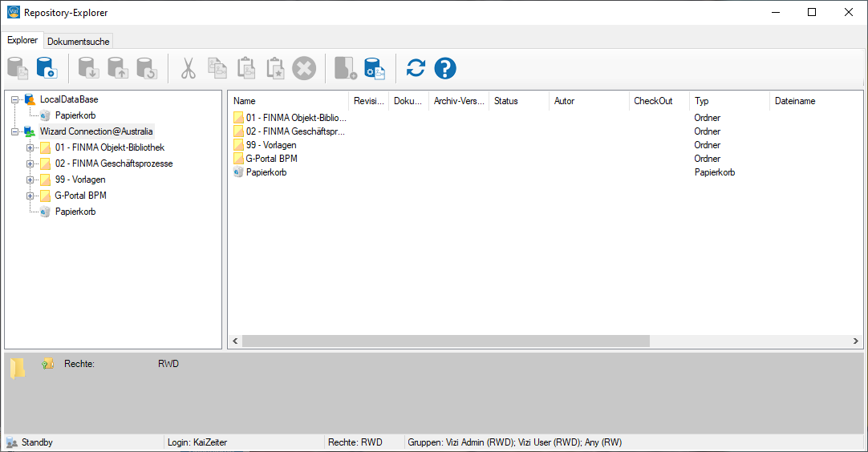Collapse the LocalDataBase tree node
Image resolution: width=868 pixels, height=452 pixels.
click(x=15, y=100)
